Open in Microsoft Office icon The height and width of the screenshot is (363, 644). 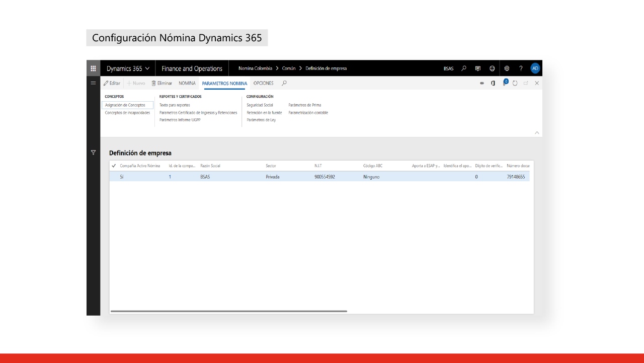tap(494, 83)
